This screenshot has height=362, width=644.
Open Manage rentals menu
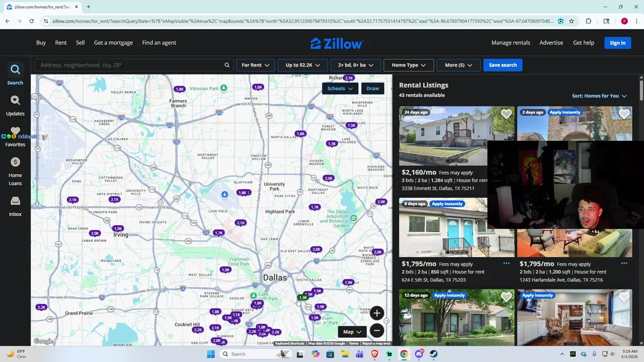click(511, 43)
